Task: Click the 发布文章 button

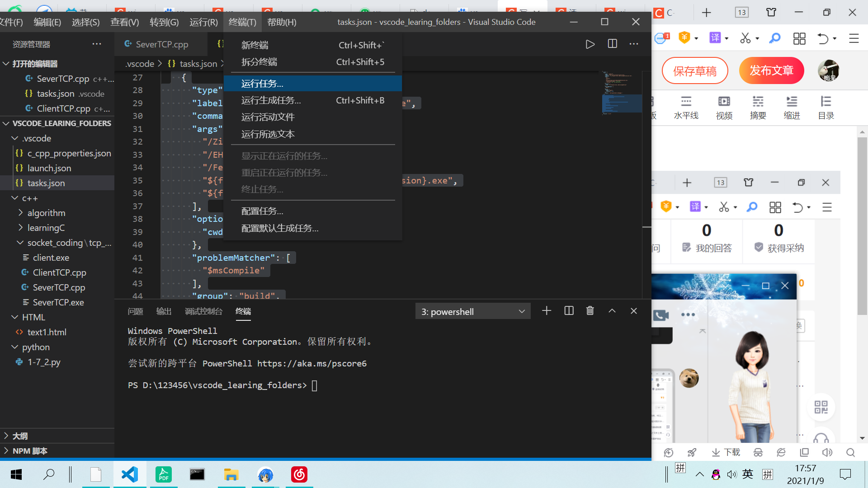Action: 771,71
